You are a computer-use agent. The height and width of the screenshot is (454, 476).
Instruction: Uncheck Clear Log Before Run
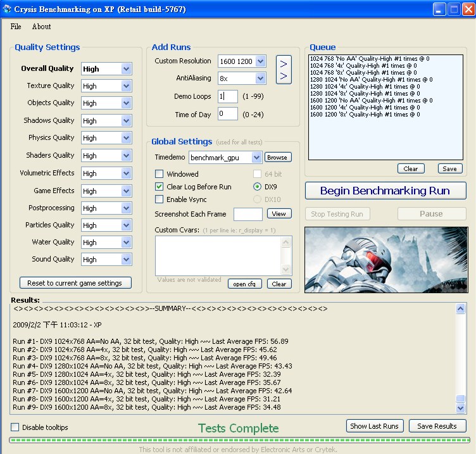159,186
